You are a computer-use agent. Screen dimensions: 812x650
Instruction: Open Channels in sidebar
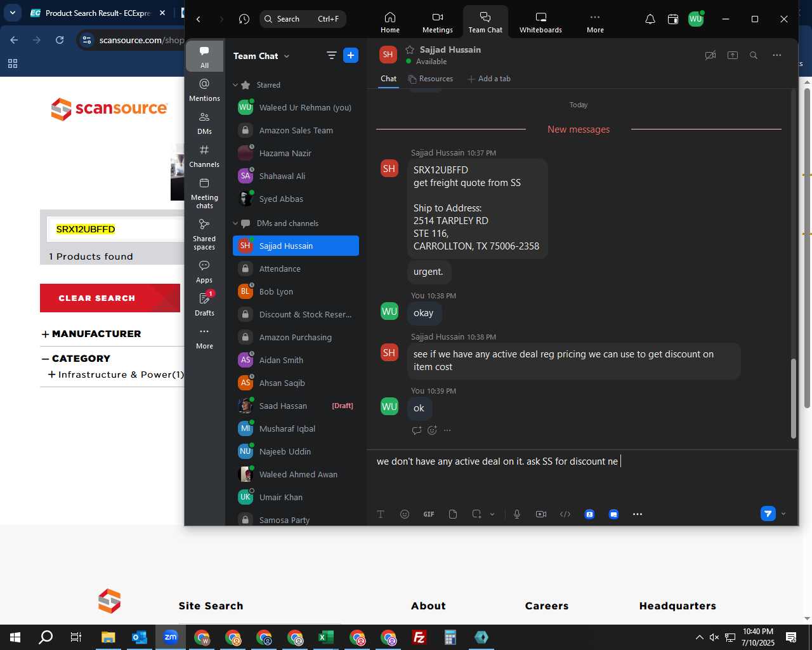point(204,156)
